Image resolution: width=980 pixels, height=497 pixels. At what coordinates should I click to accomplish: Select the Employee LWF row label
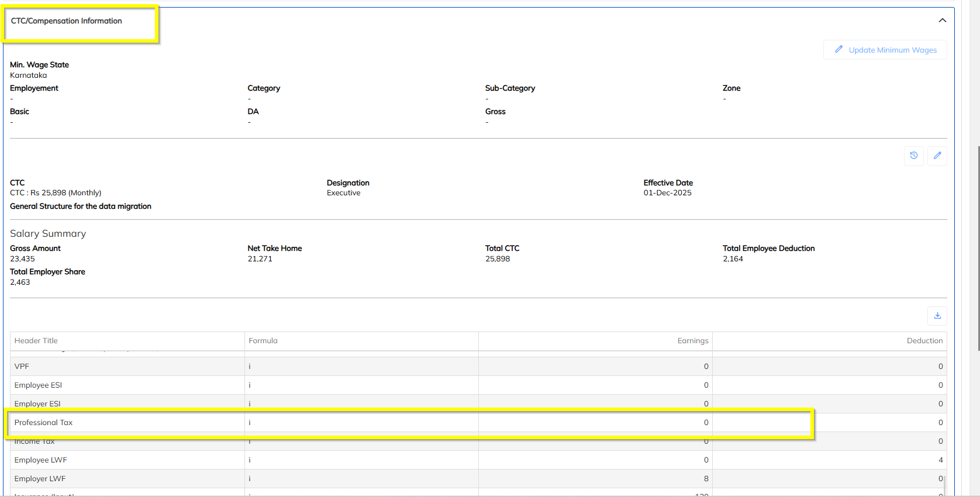coord(41,460)
